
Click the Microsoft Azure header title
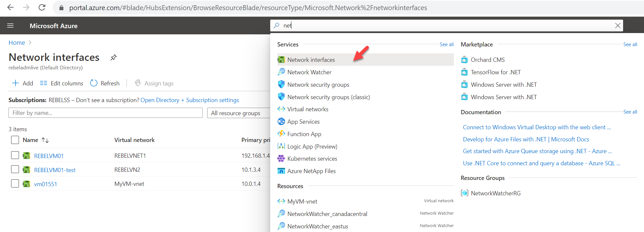pos(54,26)
